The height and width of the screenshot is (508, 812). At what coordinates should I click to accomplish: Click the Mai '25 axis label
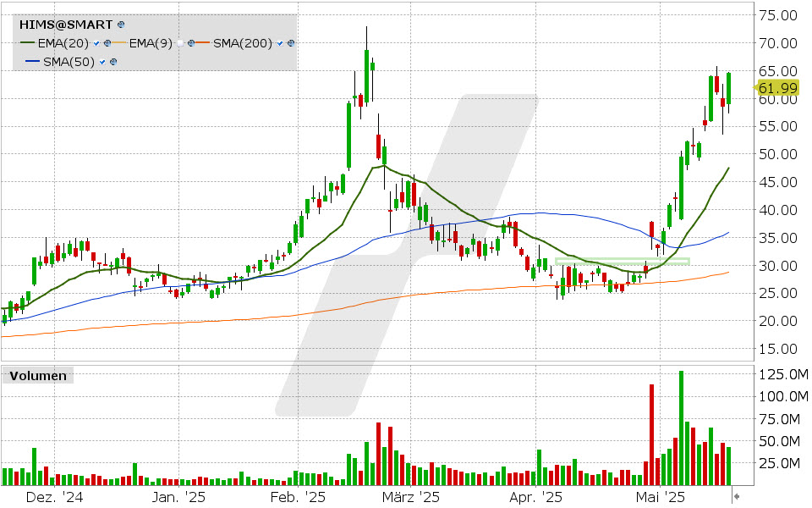[661, 497]
